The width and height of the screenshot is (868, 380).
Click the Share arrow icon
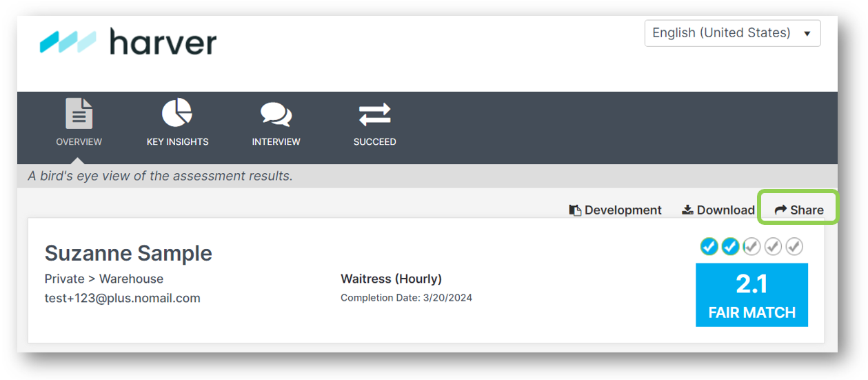tap(780, 210)
